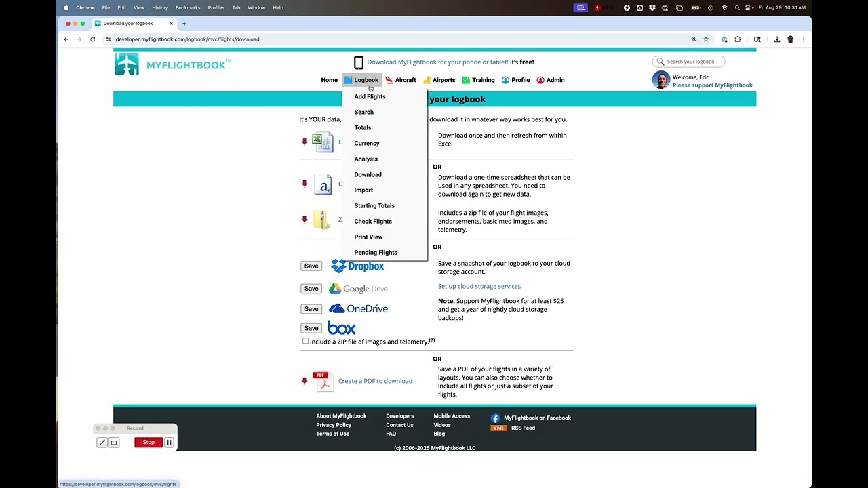This screenshot has height=488, width=868.
Task: Click the box cloud storage logo
Action: pos(342,328)
